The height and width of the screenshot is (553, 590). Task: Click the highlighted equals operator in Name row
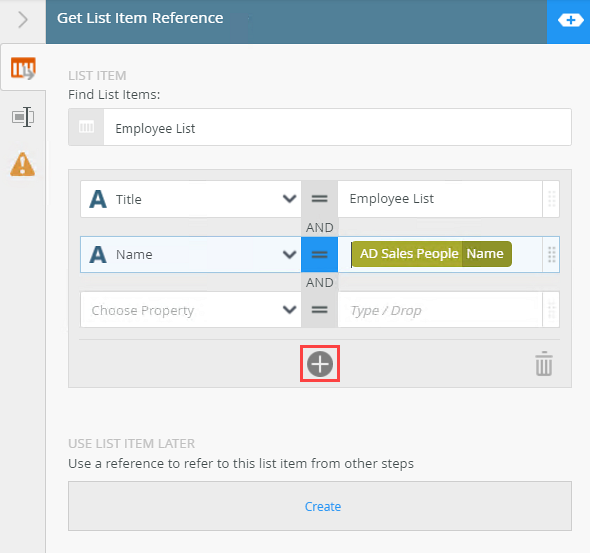(x=319, y=254)
